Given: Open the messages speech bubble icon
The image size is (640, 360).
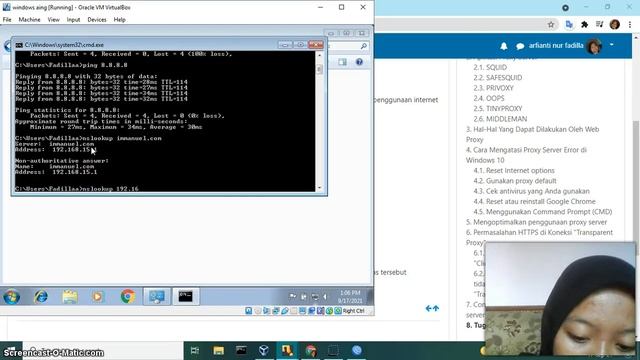Looking at the screenshot, I should (520, 46).
